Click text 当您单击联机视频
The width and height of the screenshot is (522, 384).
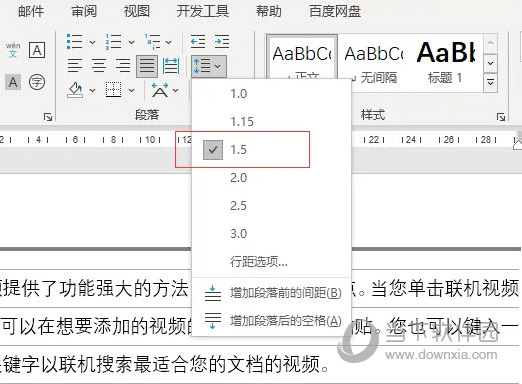[x=445, y=288]
